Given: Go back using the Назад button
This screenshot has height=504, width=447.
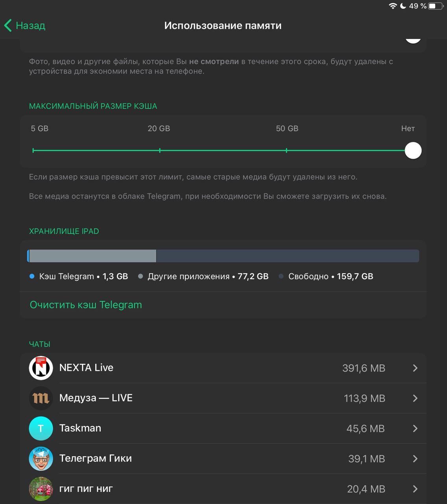Looking at the screenshot, I should click(x=25, y=26).
